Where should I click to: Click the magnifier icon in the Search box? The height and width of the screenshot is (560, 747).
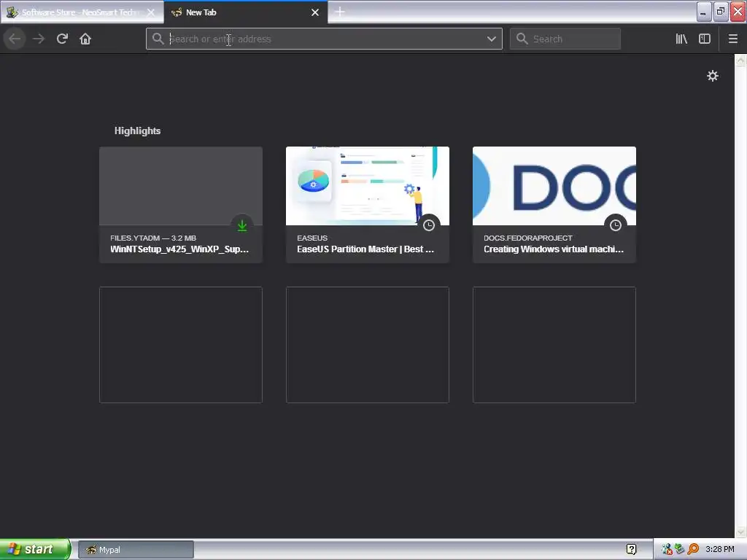point(522,39)
